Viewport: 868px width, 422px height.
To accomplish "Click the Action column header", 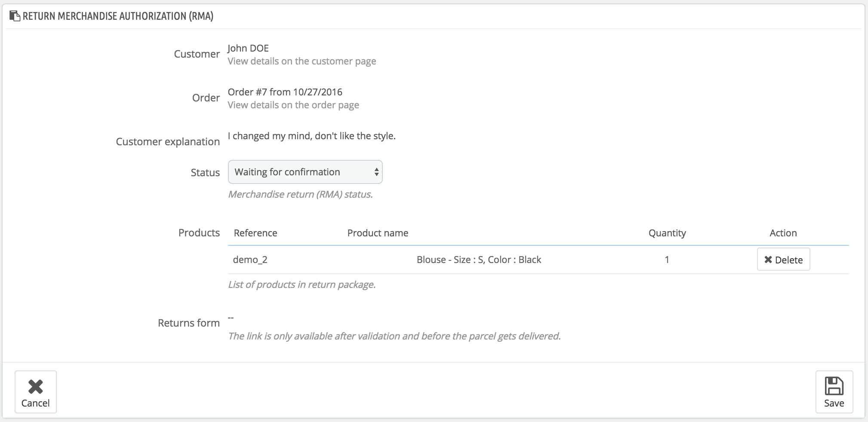I will pyautogui.click(x=783, y=233).
